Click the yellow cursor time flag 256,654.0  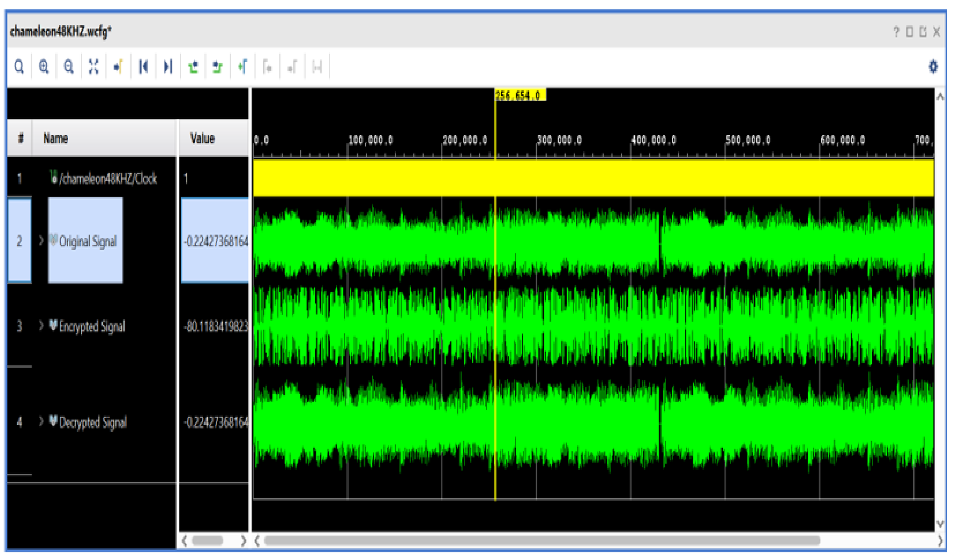point(521,95)
